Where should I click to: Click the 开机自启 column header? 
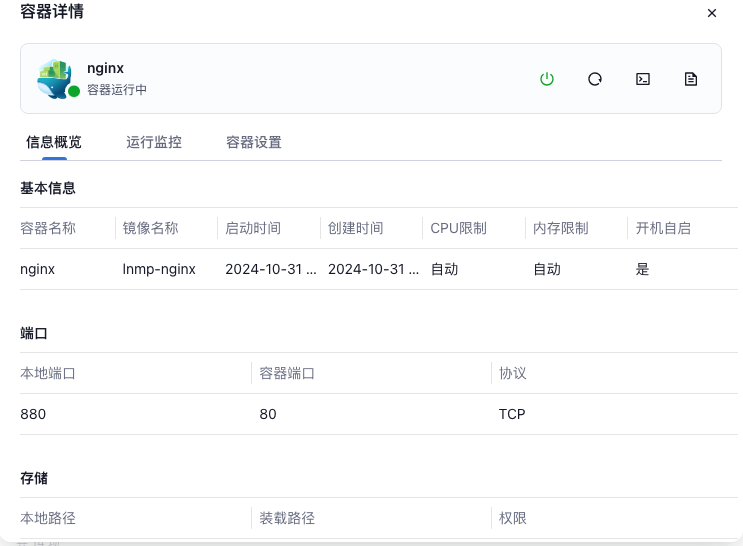663,228
